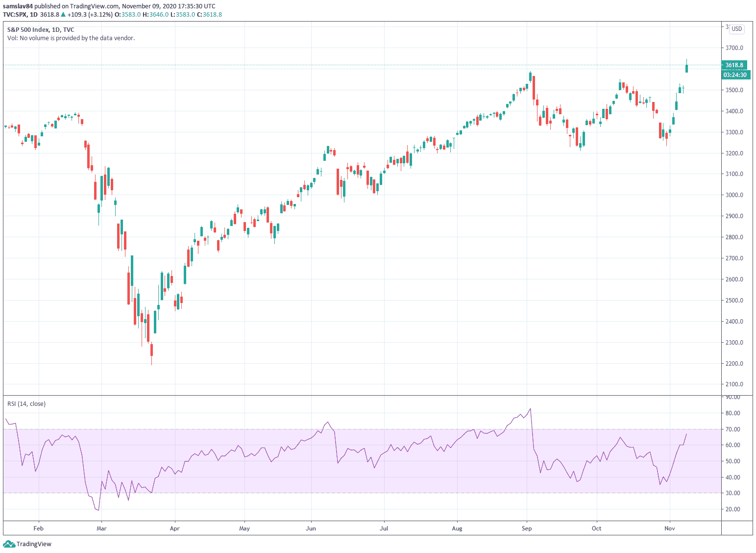The width and height of the screenshot is (756, 553).
Task: Select the Sep label on time axis
Action: click(x=527, y=528)
